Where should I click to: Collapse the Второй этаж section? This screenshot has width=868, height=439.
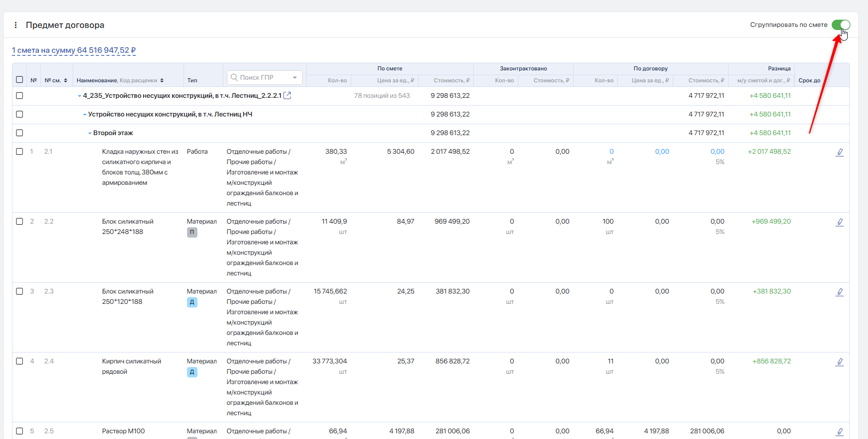point(90,133)
